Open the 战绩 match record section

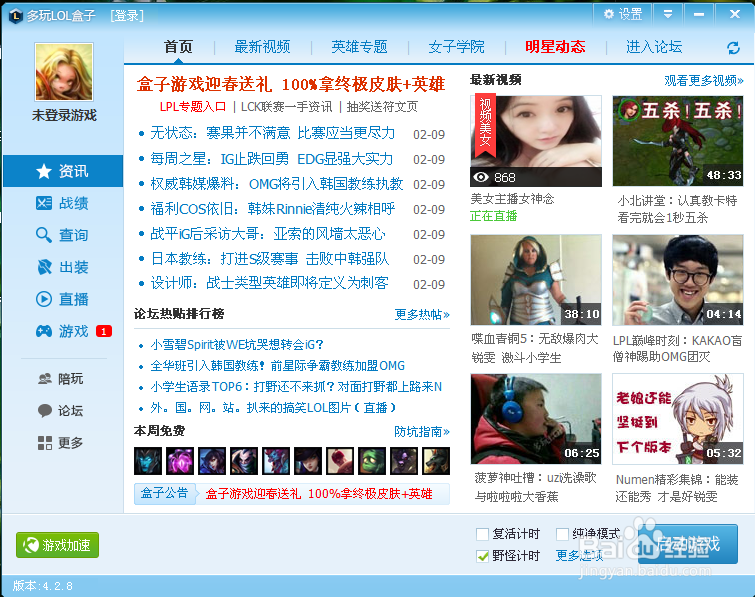(63, 203)
